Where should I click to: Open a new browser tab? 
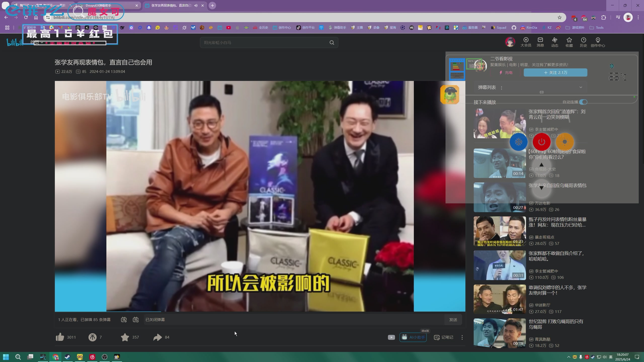[x=212, y=6]
